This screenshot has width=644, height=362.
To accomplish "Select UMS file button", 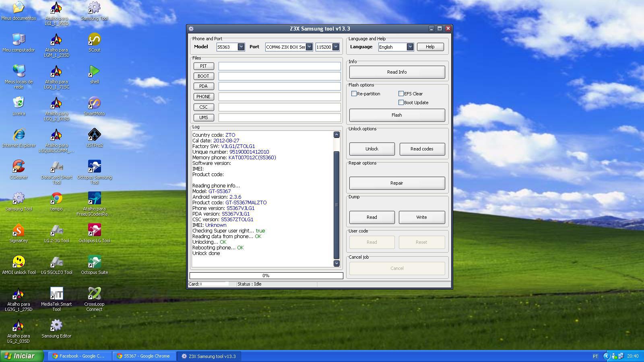I will point(203,117).
